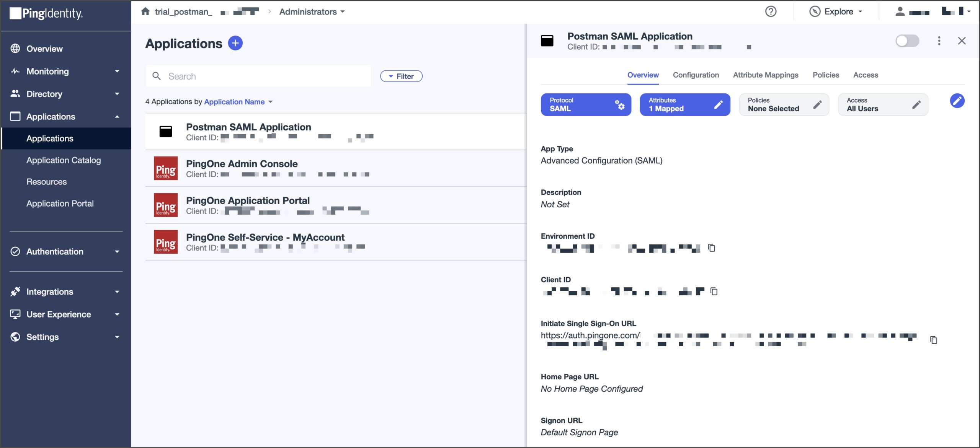Click the Policies pencil edit icon
The height and width of the screenshot is (448, 980).
pyautogui.click(x=817, y=104)
